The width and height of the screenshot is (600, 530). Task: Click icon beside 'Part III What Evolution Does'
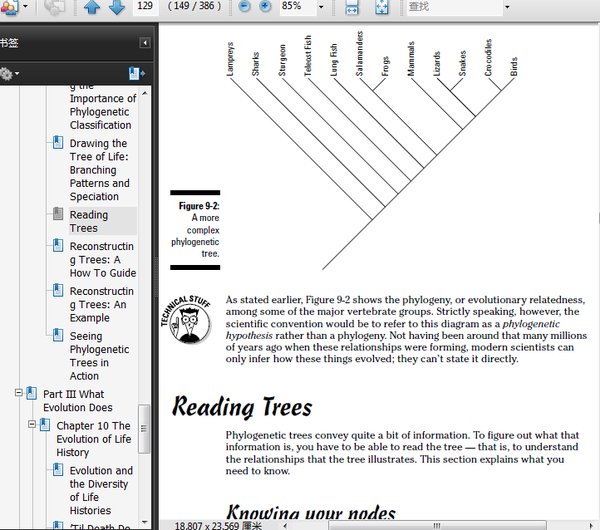31,393
